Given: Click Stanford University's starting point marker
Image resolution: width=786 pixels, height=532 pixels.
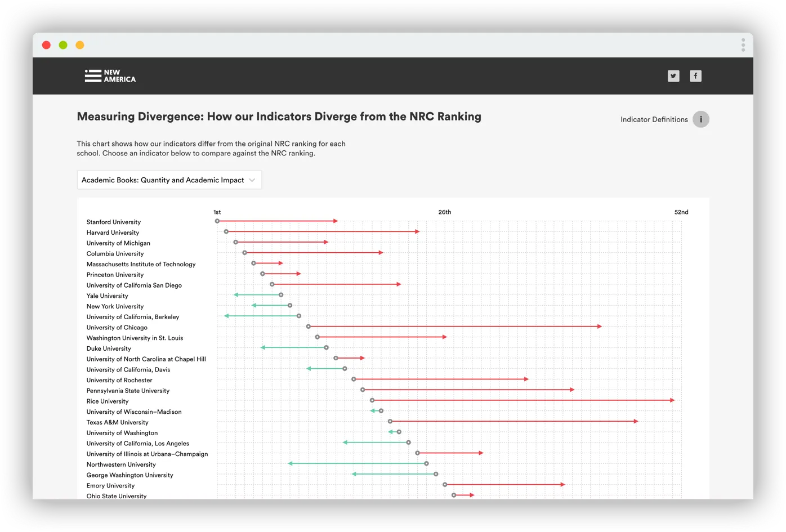Looking at the screenshot, I should (x=217, y=221).
